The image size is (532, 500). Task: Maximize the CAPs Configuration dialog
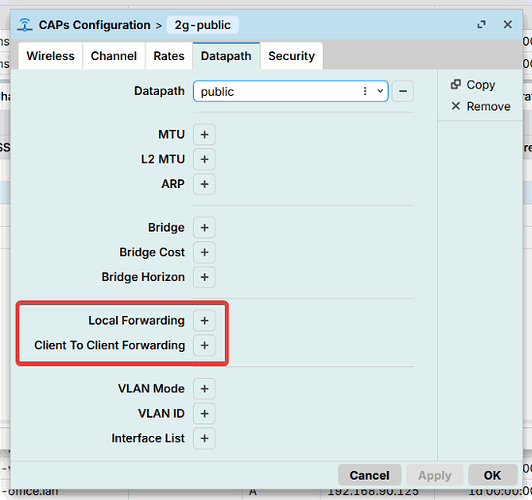481,24
